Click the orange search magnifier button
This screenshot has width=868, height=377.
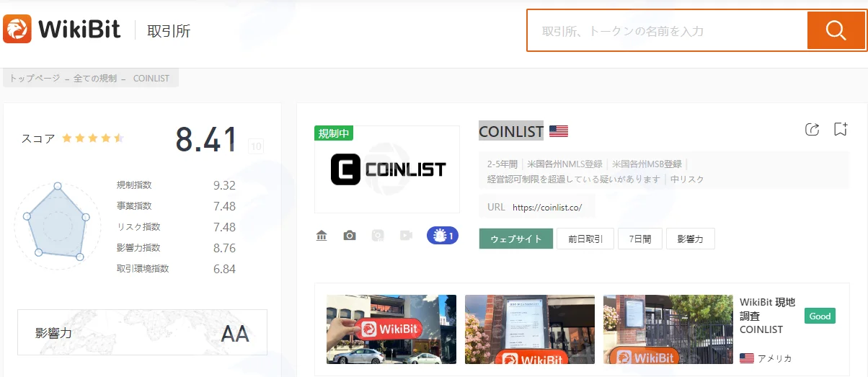[x=836, y=30]
